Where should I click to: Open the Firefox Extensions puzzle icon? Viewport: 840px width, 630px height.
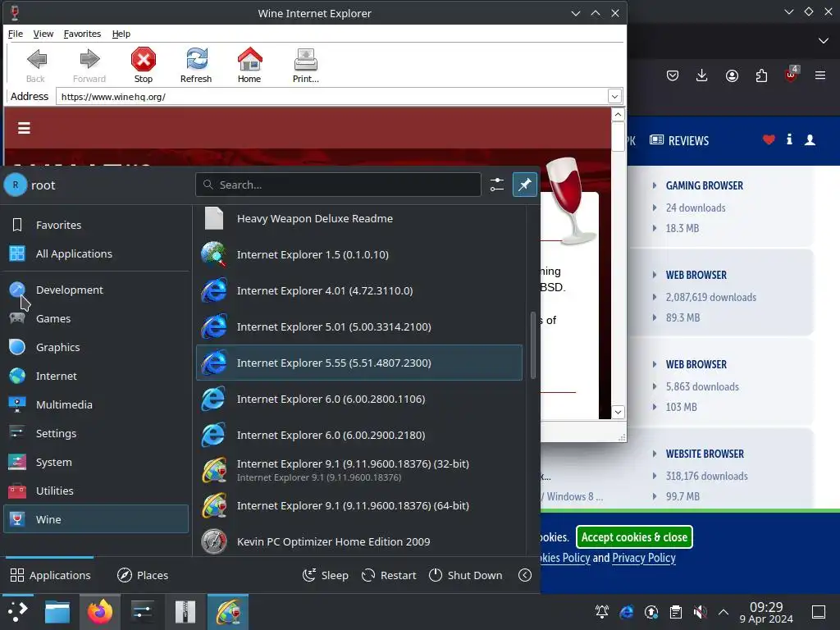coord(761,75)
